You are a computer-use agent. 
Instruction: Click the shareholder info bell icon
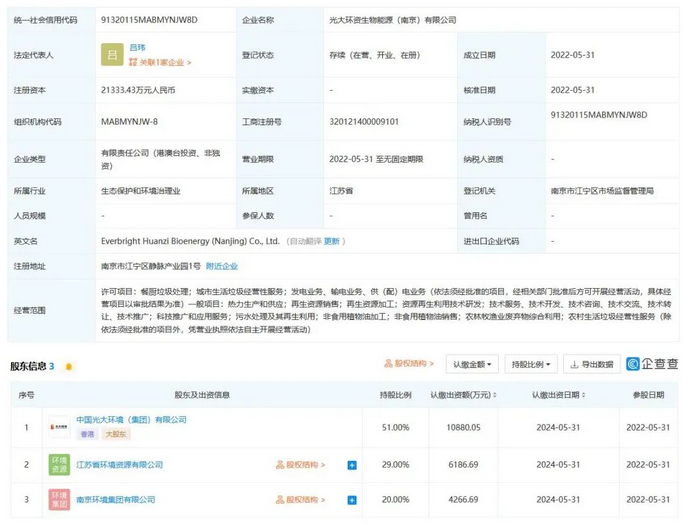coord(69,366)
